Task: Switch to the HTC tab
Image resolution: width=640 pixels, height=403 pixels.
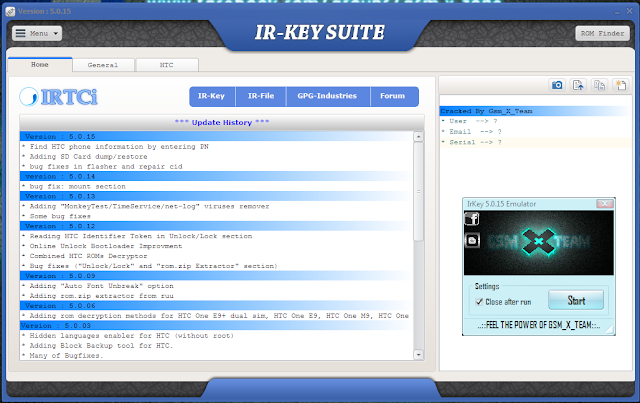Action: point(167,65)
